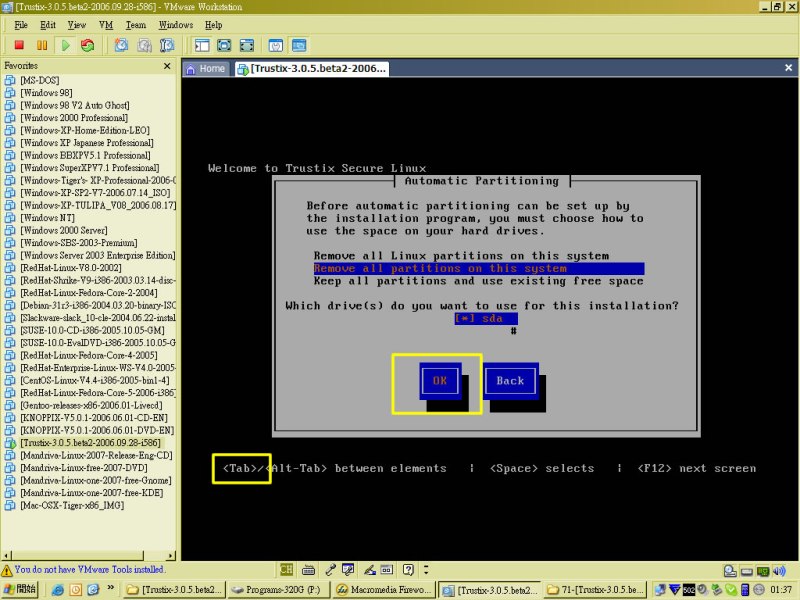Select Remove all partitions on this system

click(479, 268)
